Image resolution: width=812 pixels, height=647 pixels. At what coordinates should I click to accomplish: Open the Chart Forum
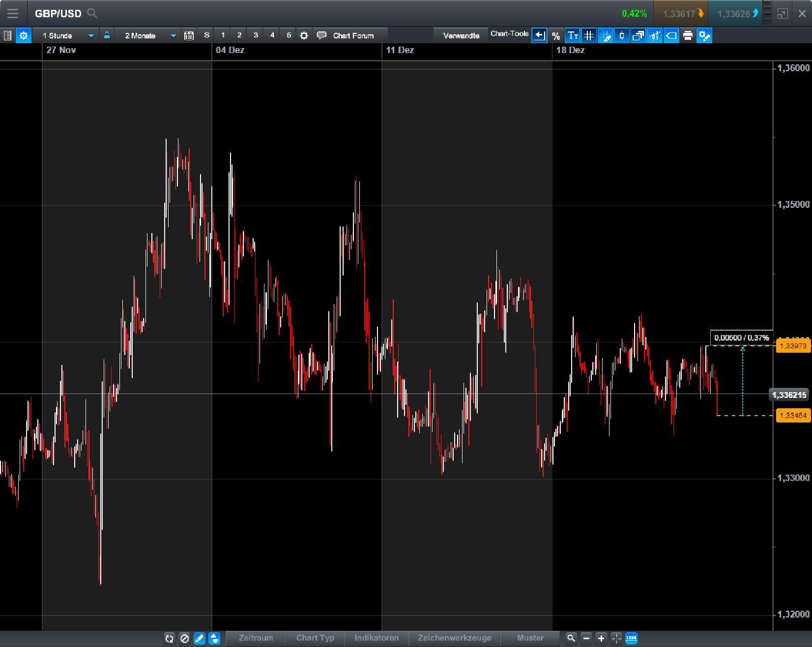(353, 35)
